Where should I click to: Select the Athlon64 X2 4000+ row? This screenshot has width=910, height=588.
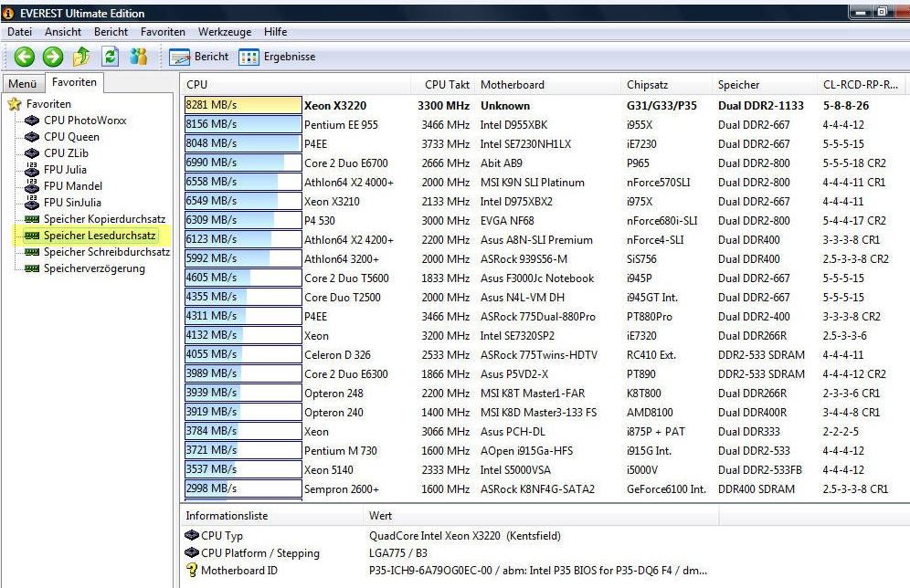tap(545, 182)
